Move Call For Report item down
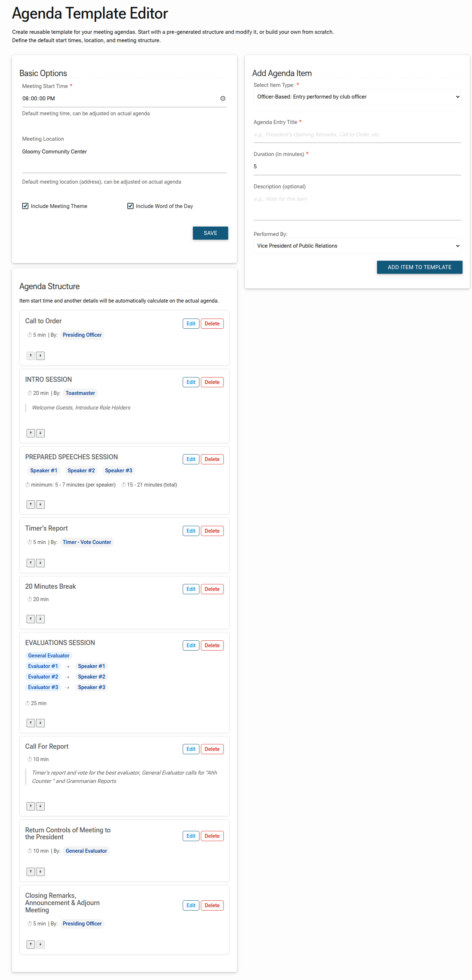Image resolution: width=472 pixels, height=980 pixels. [x=40, y=806]
